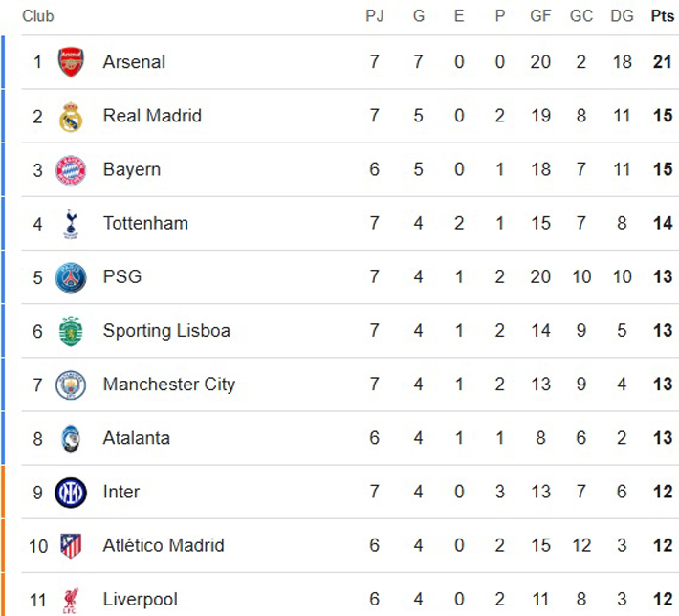Select the Atlético Madrid team name
The image size is (679, 616).
tap(164, 545)
